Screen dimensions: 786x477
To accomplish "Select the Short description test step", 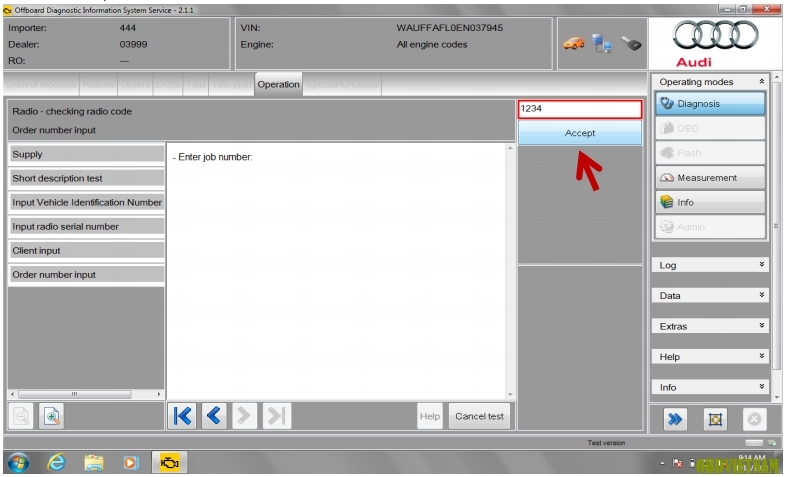I will 86,178.
